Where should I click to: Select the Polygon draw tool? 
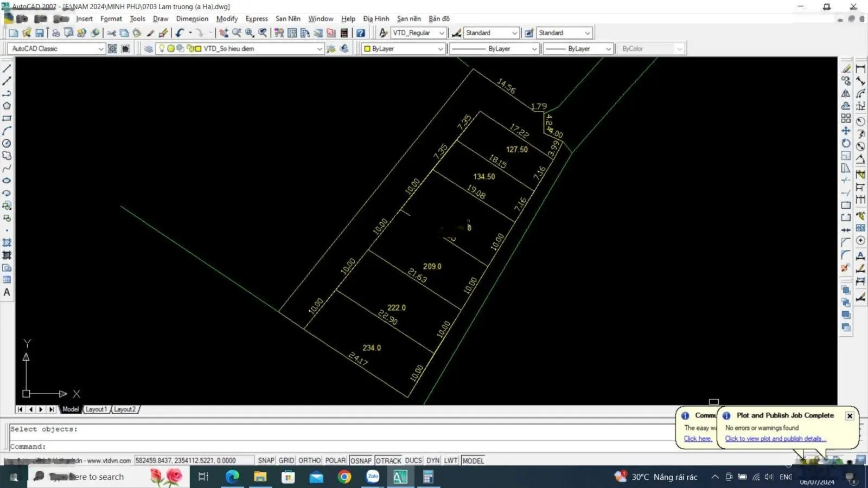coord(7,106)
